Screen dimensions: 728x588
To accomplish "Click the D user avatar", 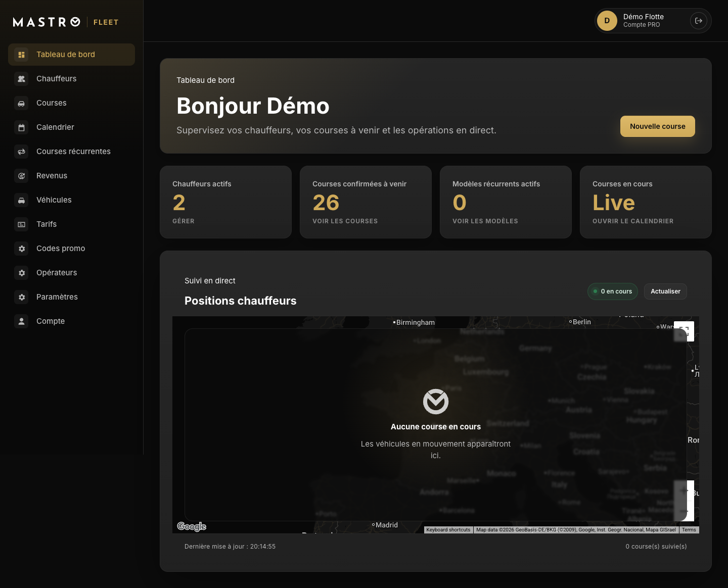I will click(607, 21).
